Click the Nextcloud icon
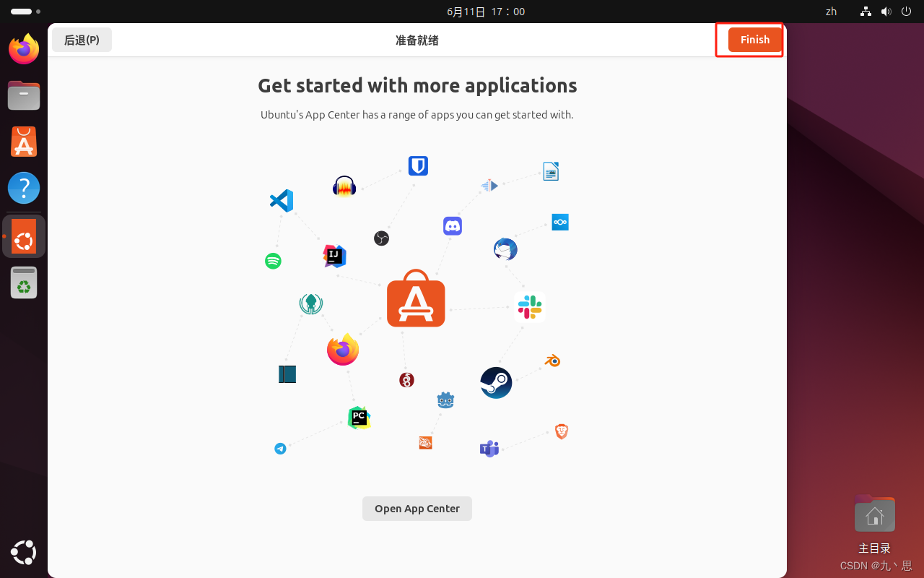 (560, 222)
